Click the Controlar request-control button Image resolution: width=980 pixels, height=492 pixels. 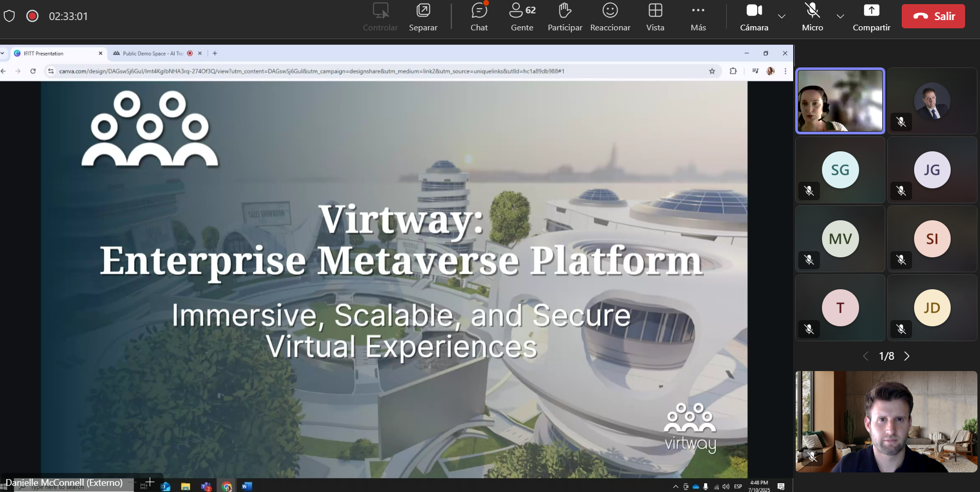point(380,17)
